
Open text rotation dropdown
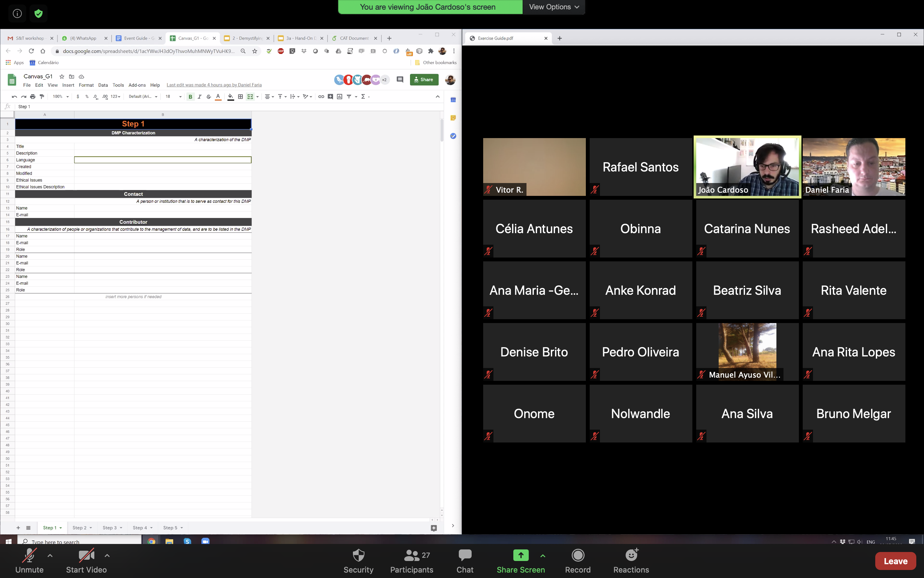(307, 97)
